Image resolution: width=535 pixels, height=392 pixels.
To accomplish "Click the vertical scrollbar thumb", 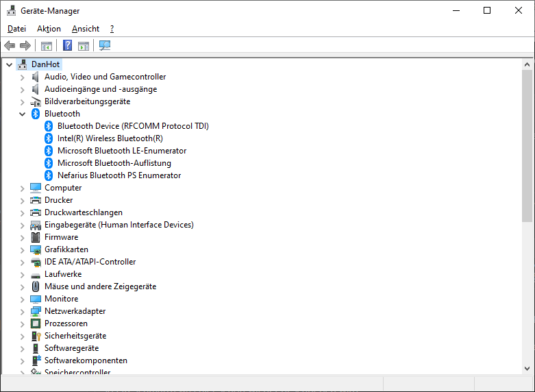I will coord(527,146).
